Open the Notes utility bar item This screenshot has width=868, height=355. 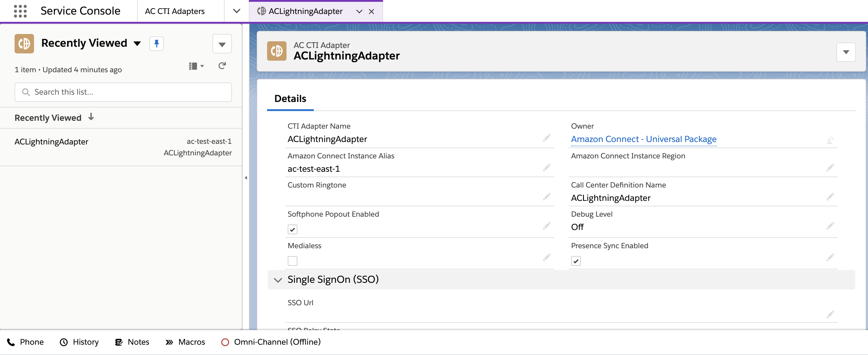click(132, 342)
